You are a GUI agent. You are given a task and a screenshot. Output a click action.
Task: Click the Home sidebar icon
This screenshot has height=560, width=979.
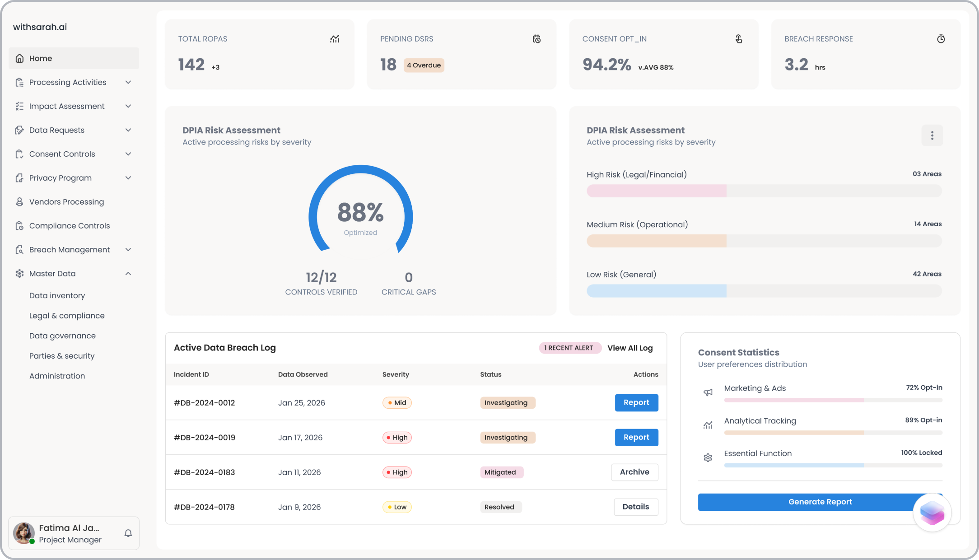click(x=19, y=58)
